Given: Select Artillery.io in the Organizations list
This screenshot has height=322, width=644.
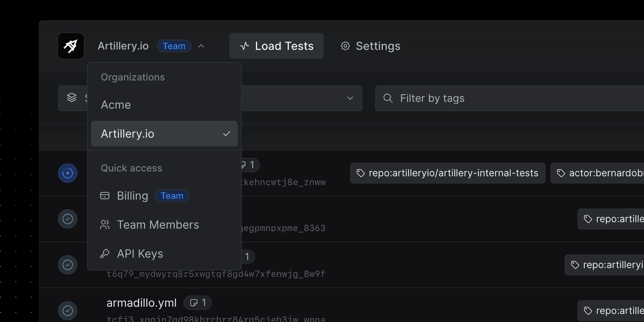Looking at the screenshot, I should 164,134.
